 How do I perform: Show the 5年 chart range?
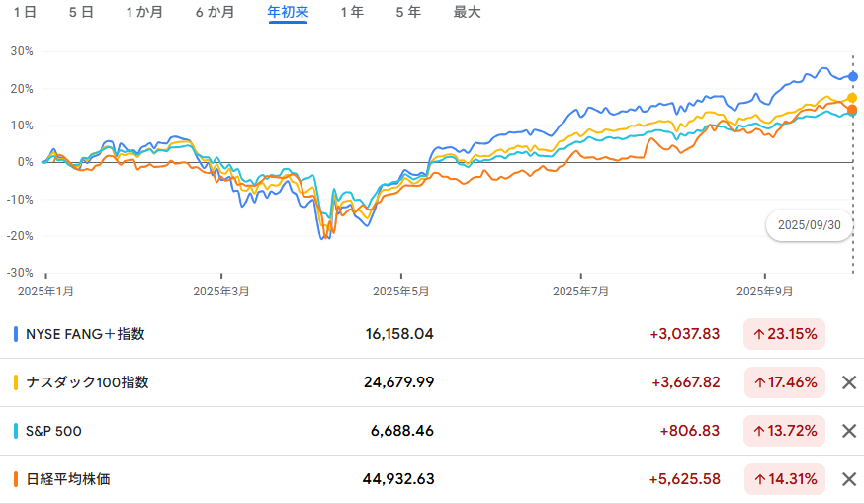[407, 13]
